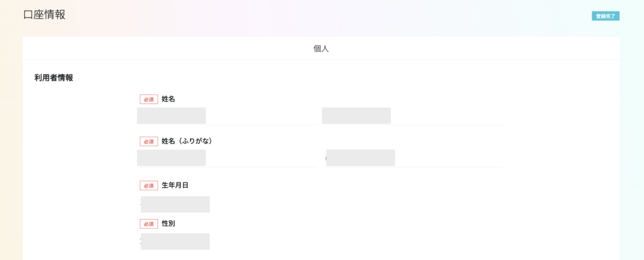Click the underline right of the first 姓名 input
The image size is (644, 260).
(261, 125)
